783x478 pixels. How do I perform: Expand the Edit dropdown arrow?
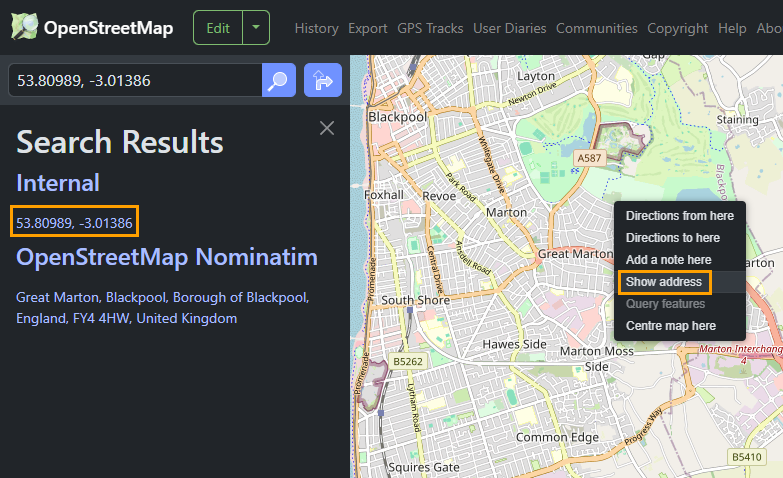256,27
